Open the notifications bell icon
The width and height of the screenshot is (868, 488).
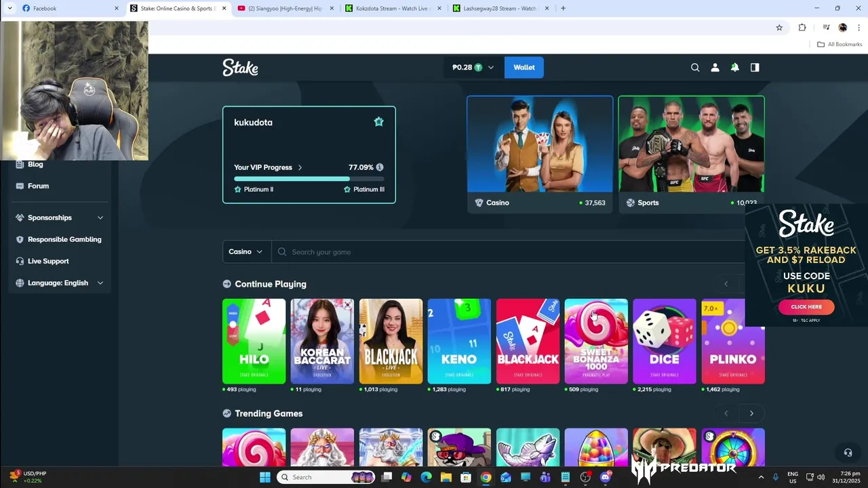pyautogui.click(x=734, y=68)
